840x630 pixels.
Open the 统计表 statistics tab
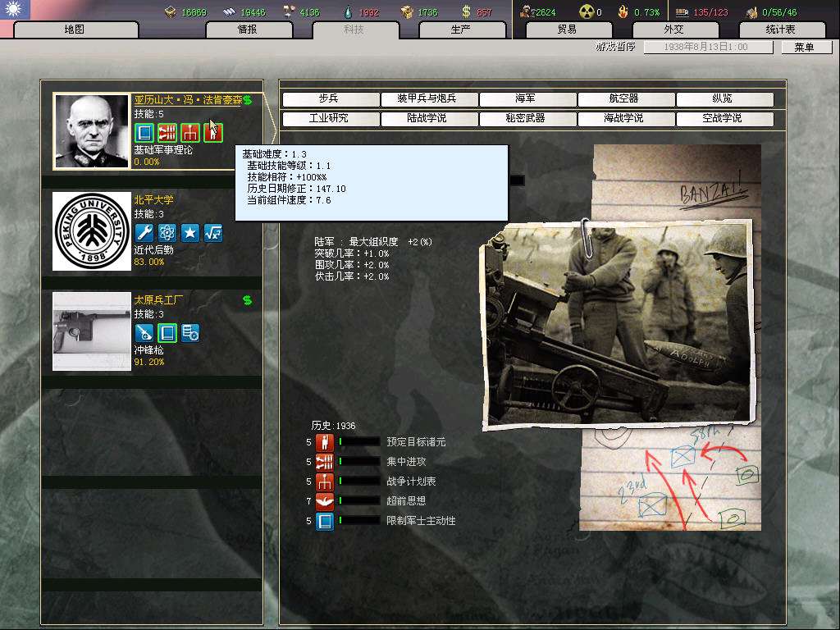click(x=781, y=30)
